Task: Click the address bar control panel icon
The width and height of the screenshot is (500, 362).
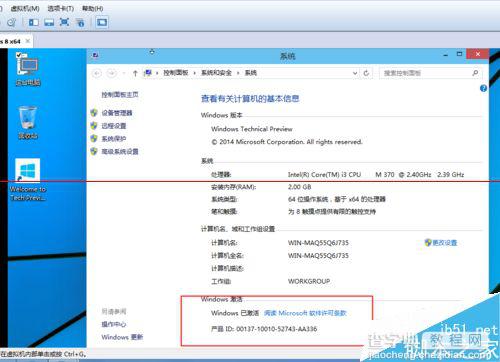Action: click(x=148, y=73)
